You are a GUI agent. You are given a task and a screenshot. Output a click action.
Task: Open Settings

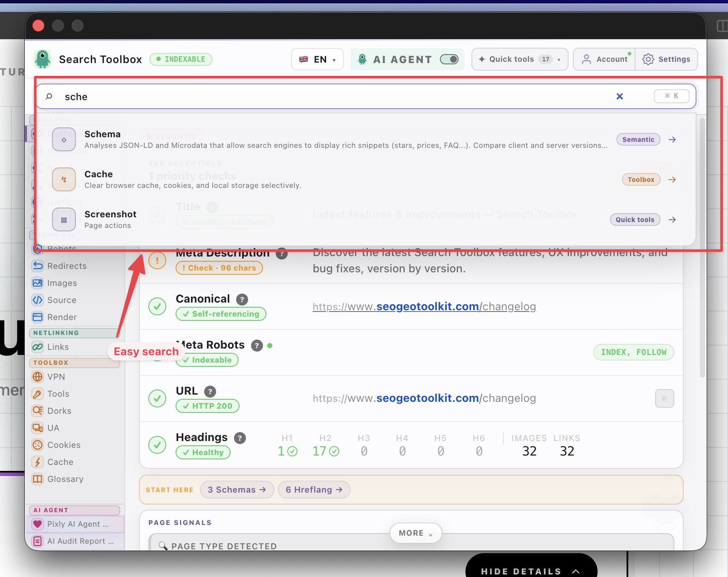pyautogui.click(x=666, y=59)
